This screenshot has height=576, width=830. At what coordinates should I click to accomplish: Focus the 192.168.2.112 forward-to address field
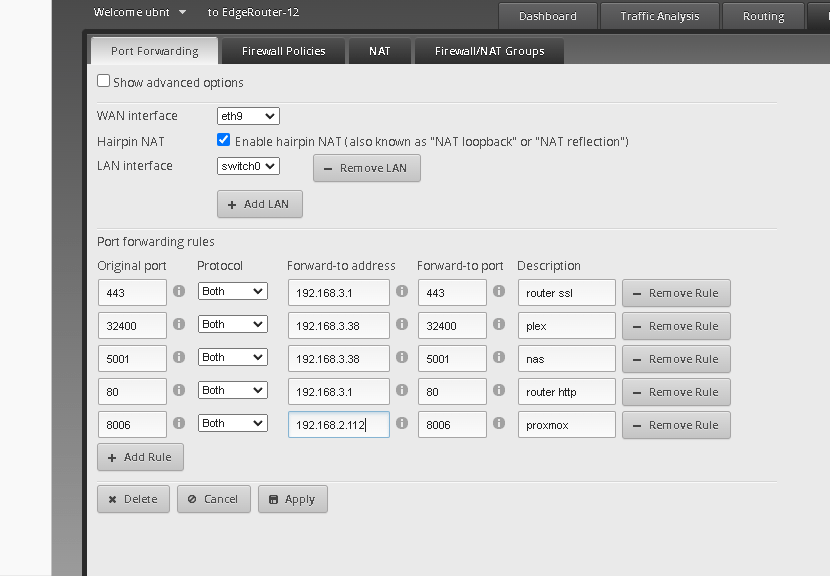339,425
